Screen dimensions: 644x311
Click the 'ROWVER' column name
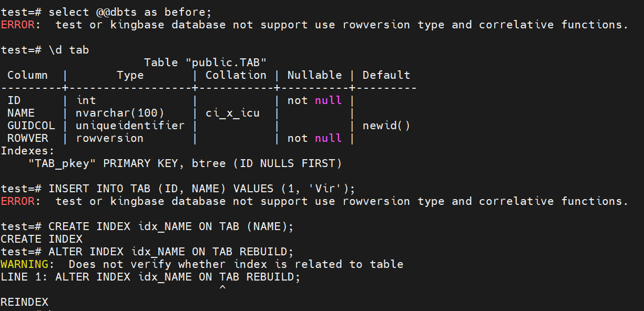28,138
